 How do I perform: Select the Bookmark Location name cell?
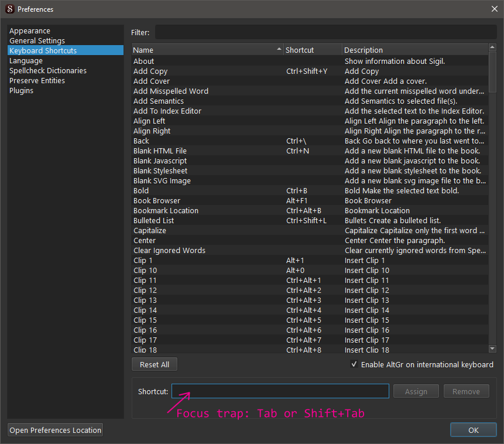[208, 211]
